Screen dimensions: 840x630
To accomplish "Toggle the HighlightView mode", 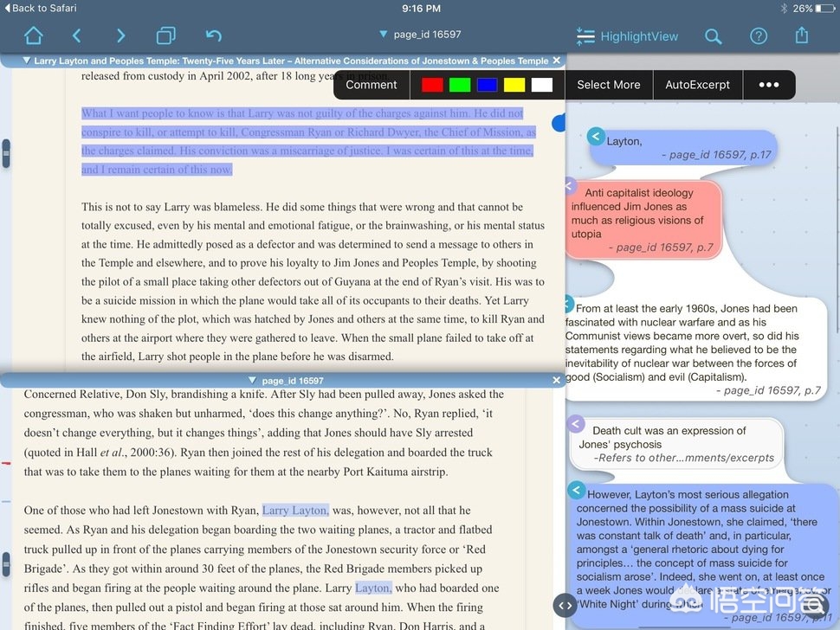I will click(x=627, y=36).
